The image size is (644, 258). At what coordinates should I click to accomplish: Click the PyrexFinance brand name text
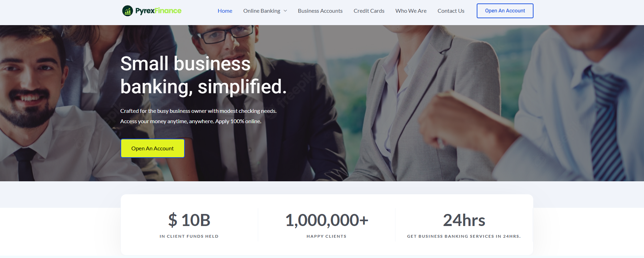(x=158, y=11)
